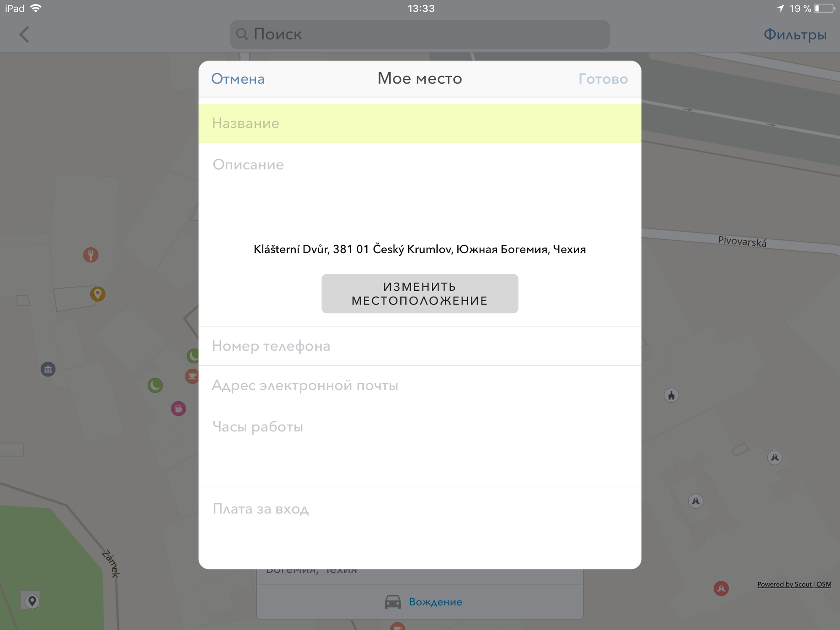The height and width of the screenshot is (630, 840).
Task: Click the Номер телефона field
Action: tap(419, 346)
